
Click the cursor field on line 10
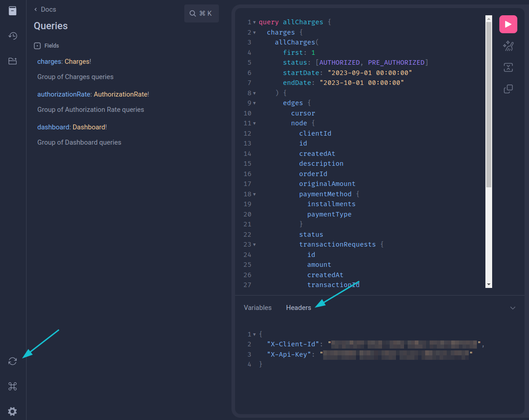click(303, 113)
